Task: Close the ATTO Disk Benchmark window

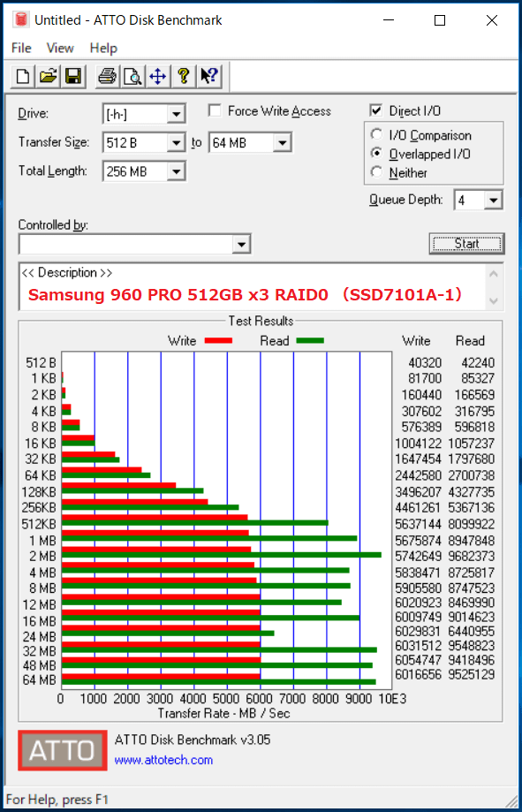Action: click(492, 20)
